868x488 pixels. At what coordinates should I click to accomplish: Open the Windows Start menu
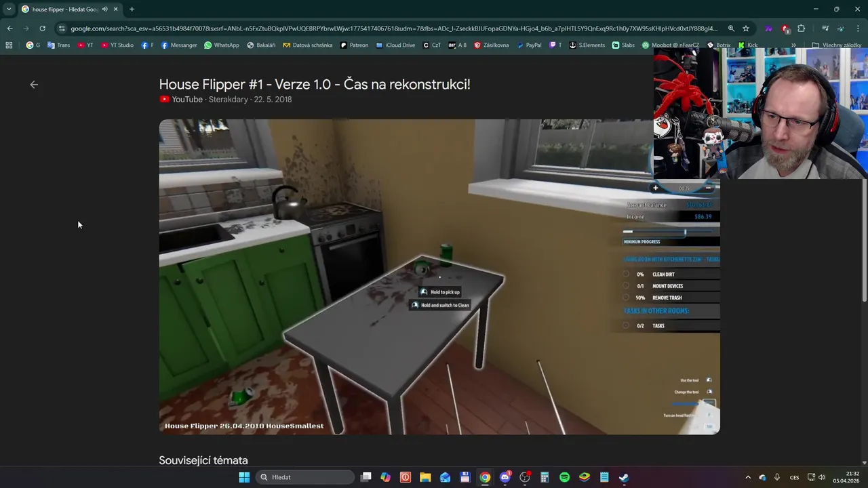click(244, 477)
